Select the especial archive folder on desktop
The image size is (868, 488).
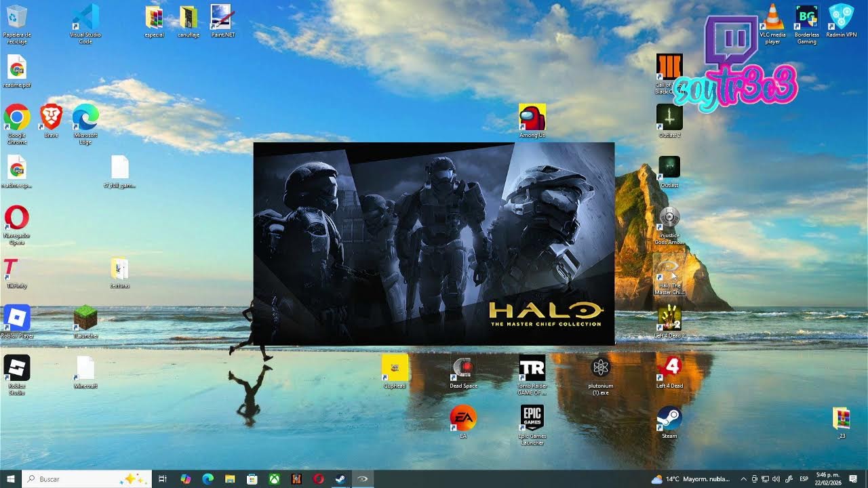(155, 21)
